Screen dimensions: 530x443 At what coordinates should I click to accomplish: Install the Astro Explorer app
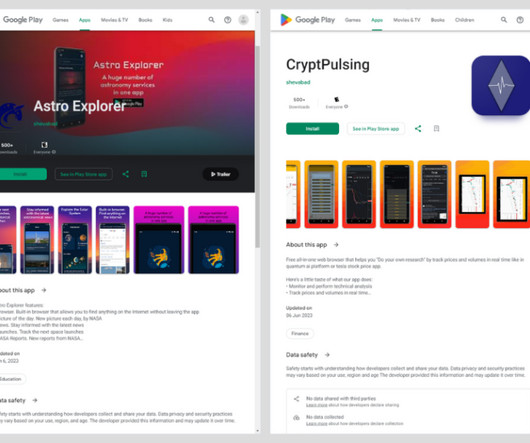[23, 174]
